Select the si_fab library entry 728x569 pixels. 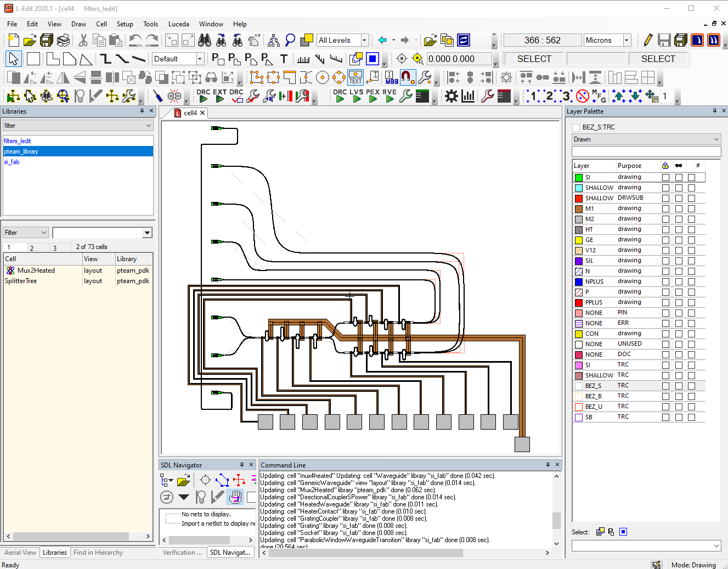12,162
